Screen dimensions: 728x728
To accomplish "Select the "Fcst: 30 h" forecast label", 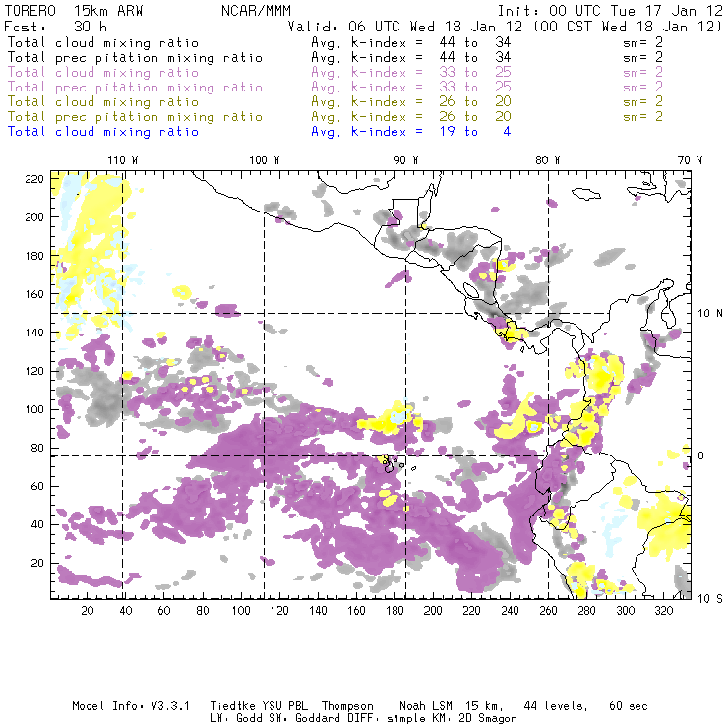I will [56, 27].
